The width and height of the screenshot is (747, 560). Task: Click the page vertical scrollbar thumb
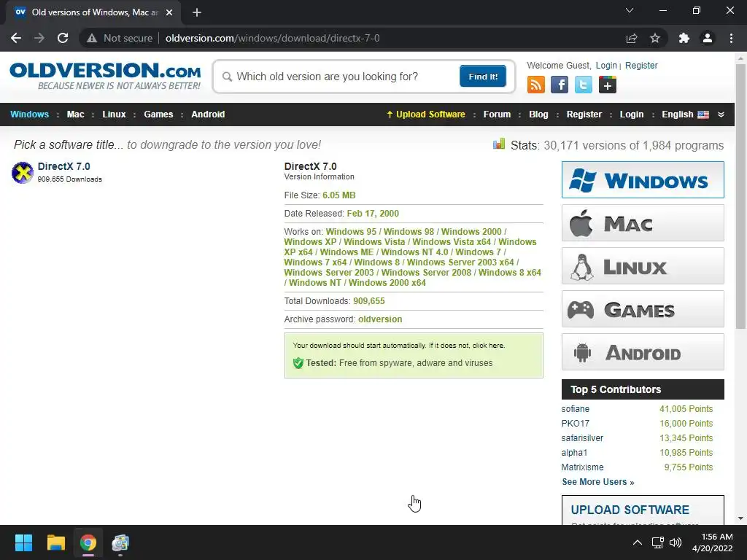740,196
